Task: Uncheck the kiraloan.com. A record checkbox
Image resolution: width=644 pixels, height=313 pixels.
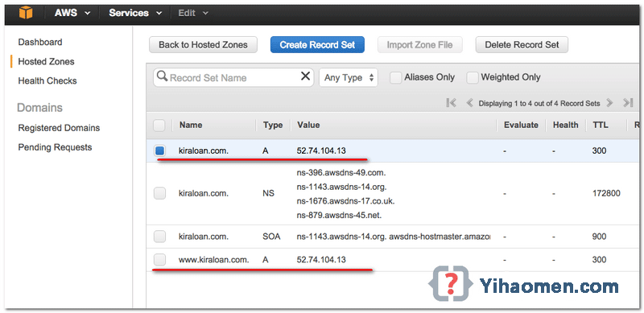Action: pyautogui.click(x=159, y=150)
